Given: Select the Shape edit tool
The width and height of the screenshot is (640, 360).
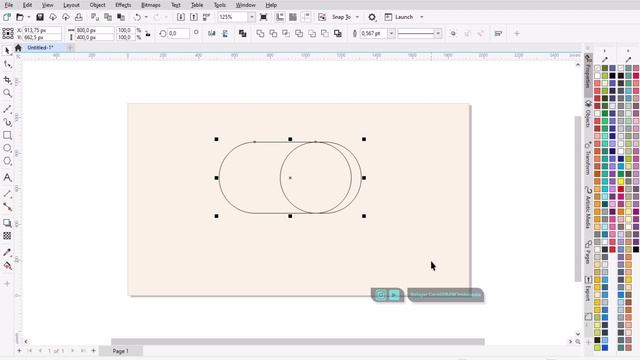Looking at the screenshot, I should (7, 65).
